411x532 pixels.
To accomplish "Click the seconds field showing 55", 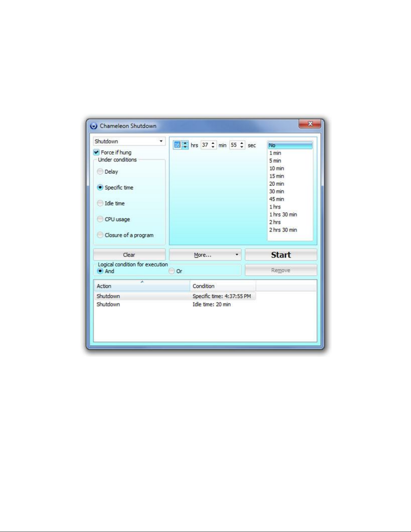I will tap(234, 145).
